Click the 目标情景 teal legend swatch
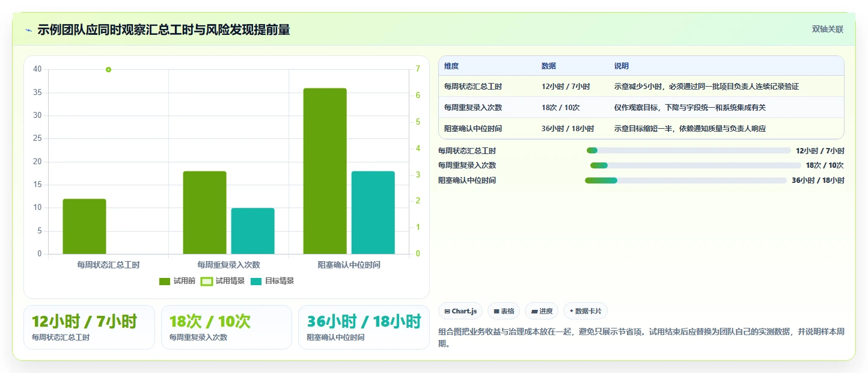 pos(256,281)
